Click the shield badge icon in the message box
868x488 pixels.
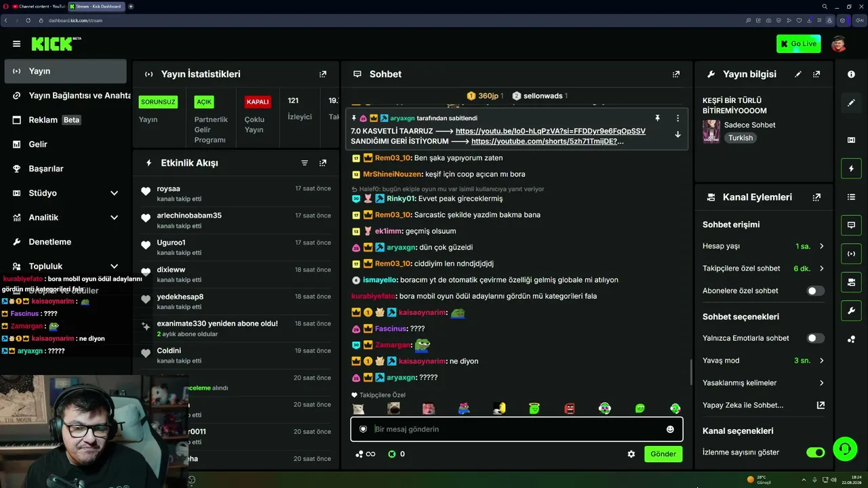[x=363, y=429]
